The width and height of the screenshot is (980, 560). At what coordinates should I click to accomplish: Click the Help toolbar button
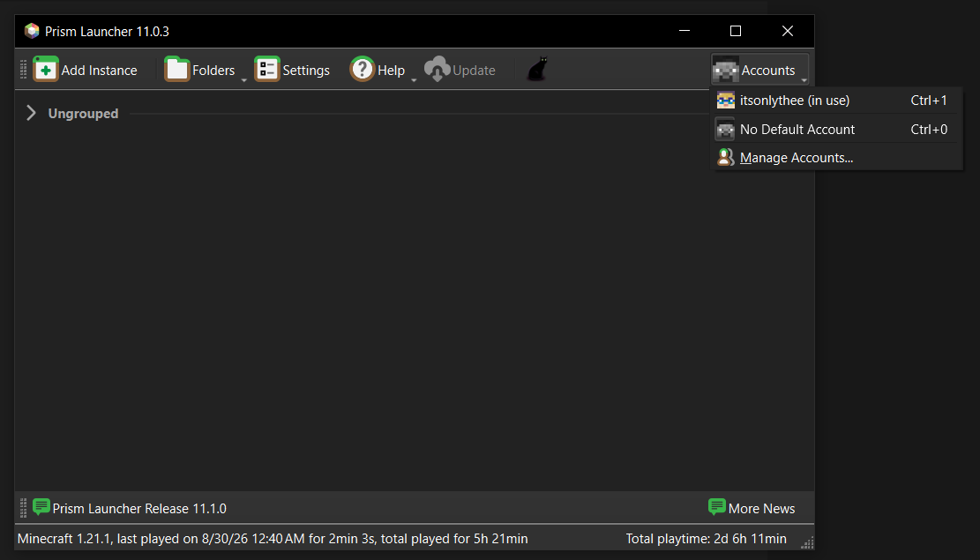pos(377,70)
